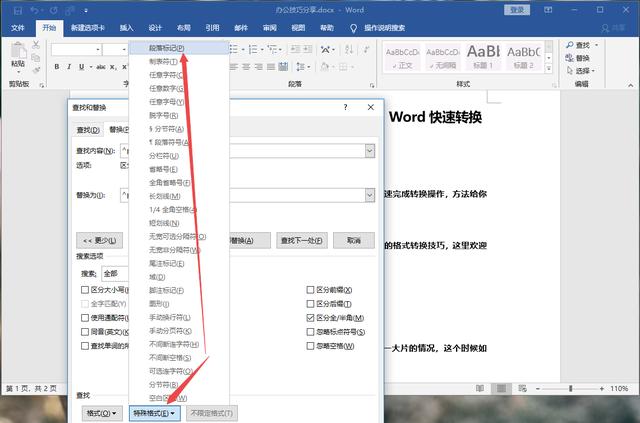Click the Replace icon in the editing group

click(x=569, y=58)
